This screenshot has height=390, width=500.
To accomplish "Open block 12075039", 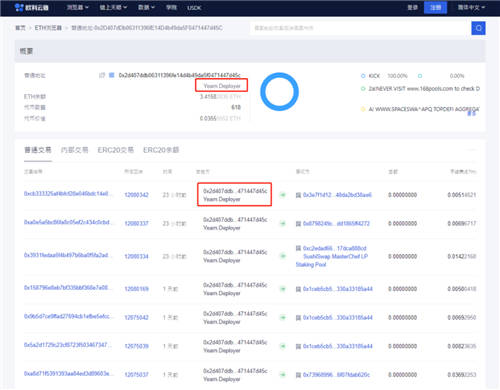I will coord(136,346).
